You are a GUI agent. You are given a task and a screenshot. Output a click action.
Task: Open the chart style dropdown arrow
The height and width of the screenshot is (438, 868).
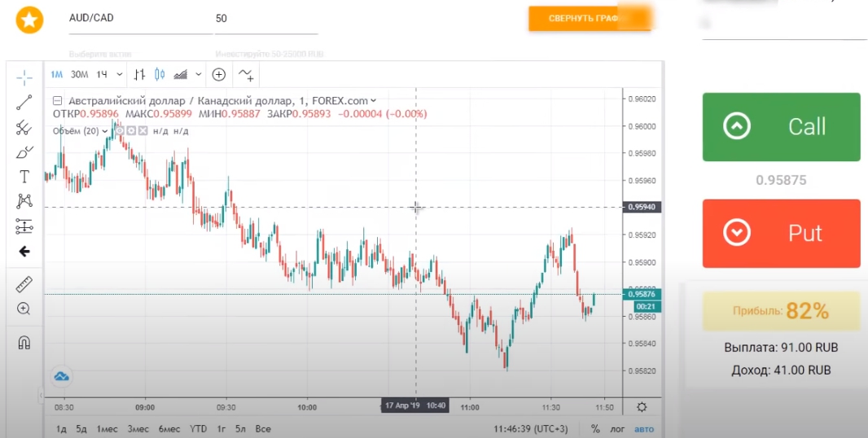point(199,74)
